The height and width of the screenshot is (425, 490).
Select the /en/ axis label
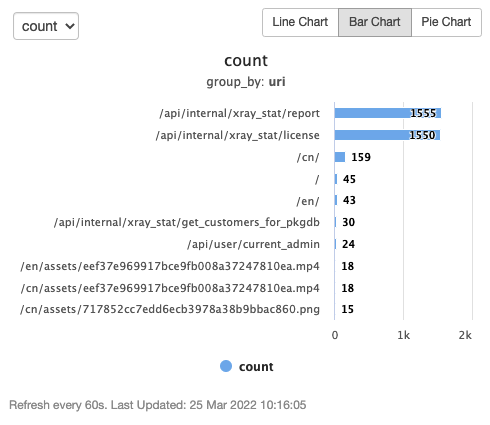(308, 201)
